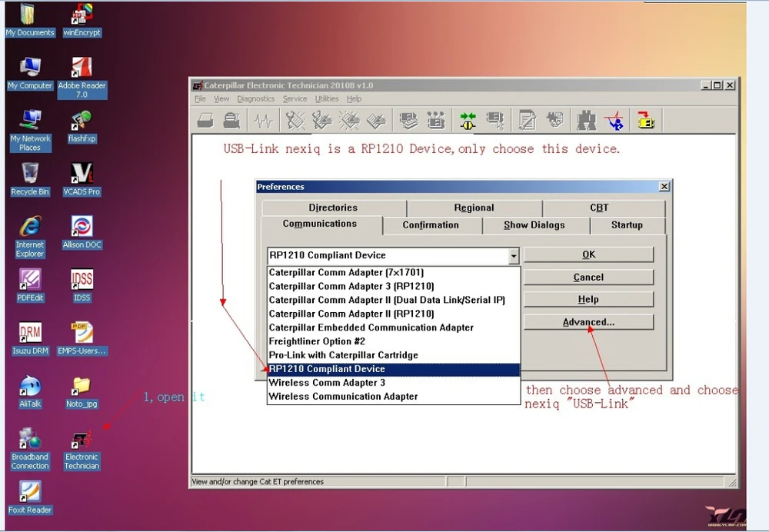Launch Adobe Reader 7.0 shortcut
Viewport: 769px width, 532px height.
(x=82, y=77)
